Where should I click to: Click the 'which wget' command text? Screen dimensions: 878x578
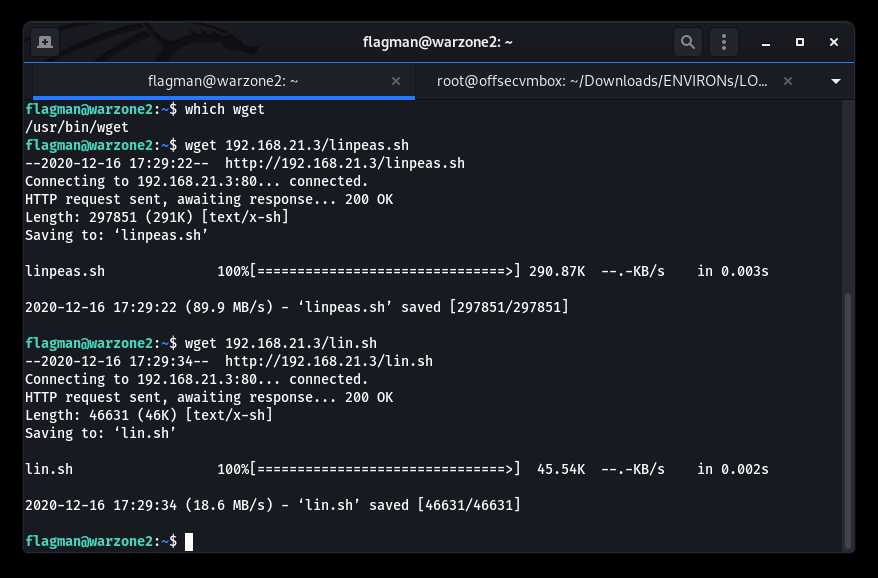coord(225,109)
